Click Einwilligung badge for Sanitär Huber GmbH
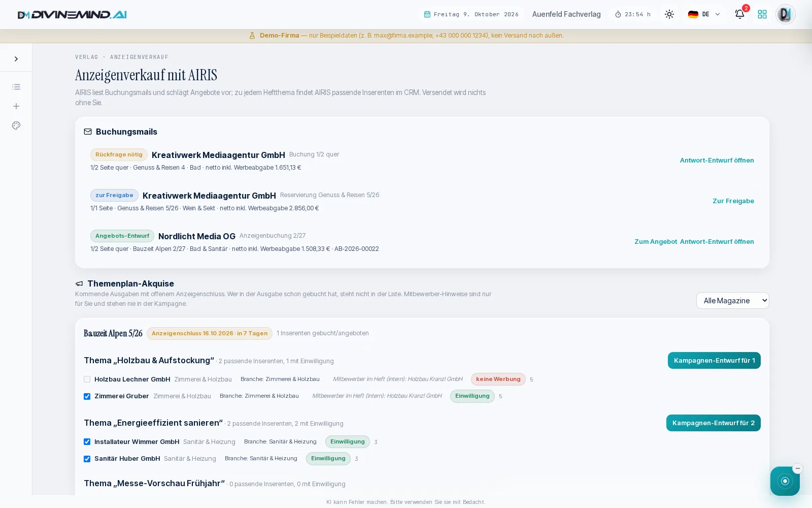 click(328, 458)
